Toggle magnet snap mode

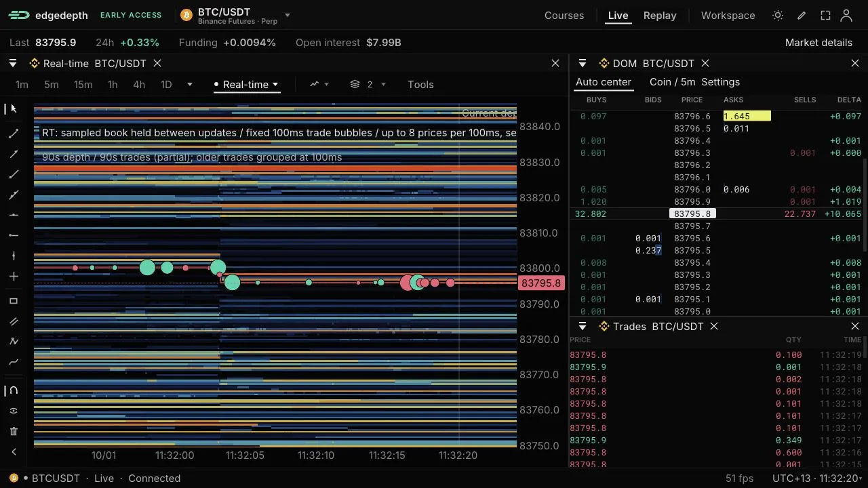click(x=14, y=390)
